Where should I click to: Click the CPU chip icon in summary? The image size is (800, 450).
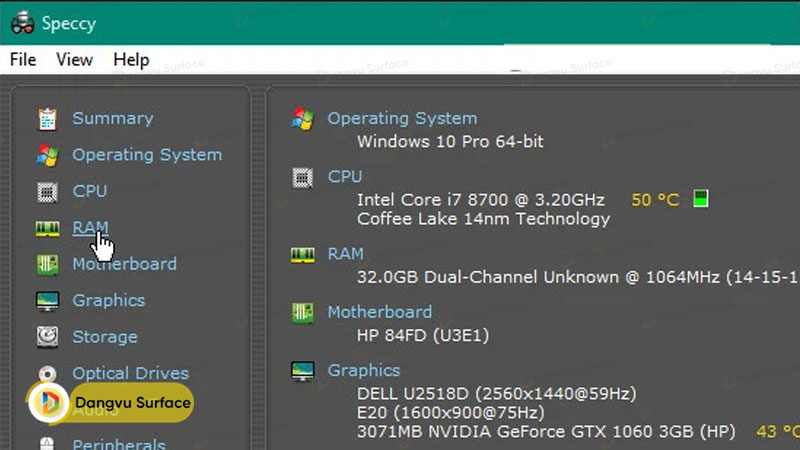(x=303, y=178)
